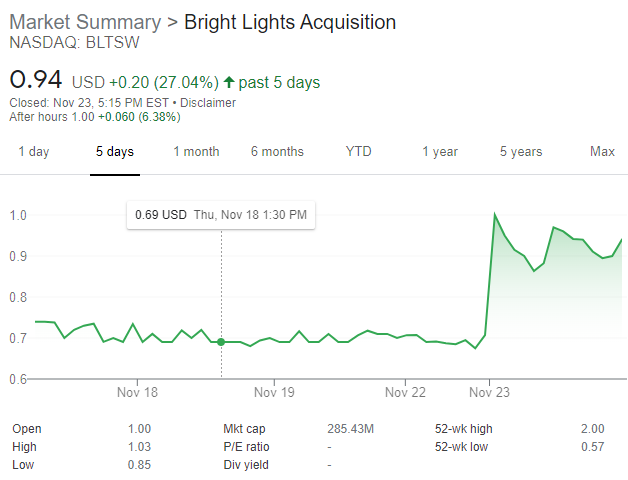Switch to the 5 years tab
628x480 pixels.
click(x=521, y=151)
